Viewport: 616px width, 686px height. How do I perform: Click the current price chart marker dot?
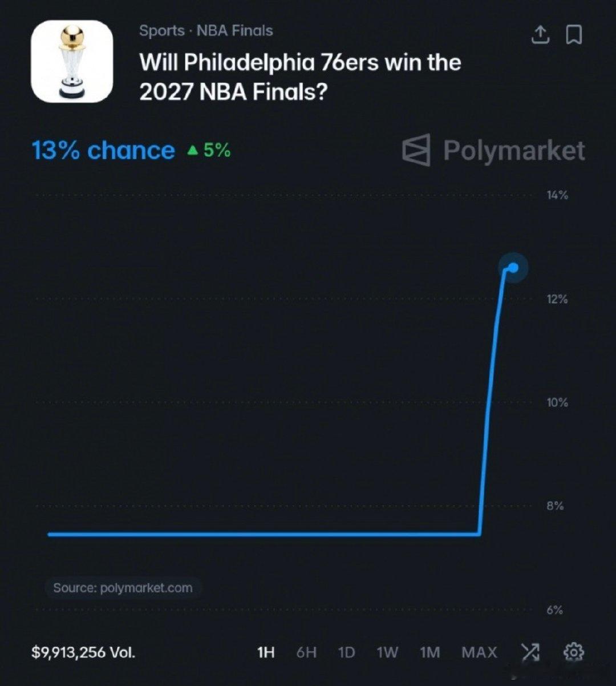pos(513,267)
